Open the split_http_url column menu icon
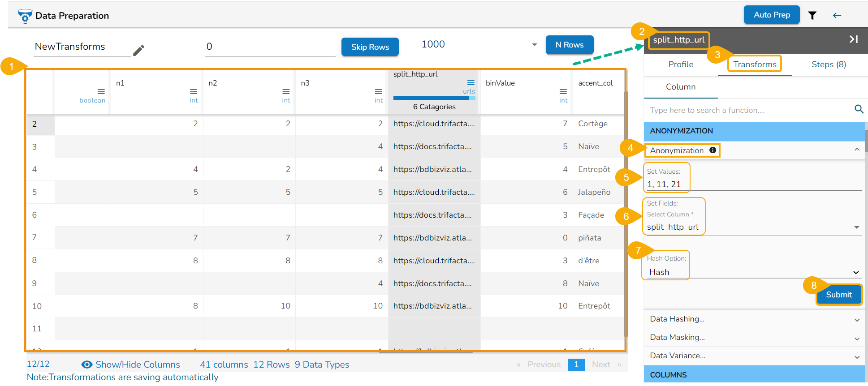868x386 pixels. click(471, 82)
